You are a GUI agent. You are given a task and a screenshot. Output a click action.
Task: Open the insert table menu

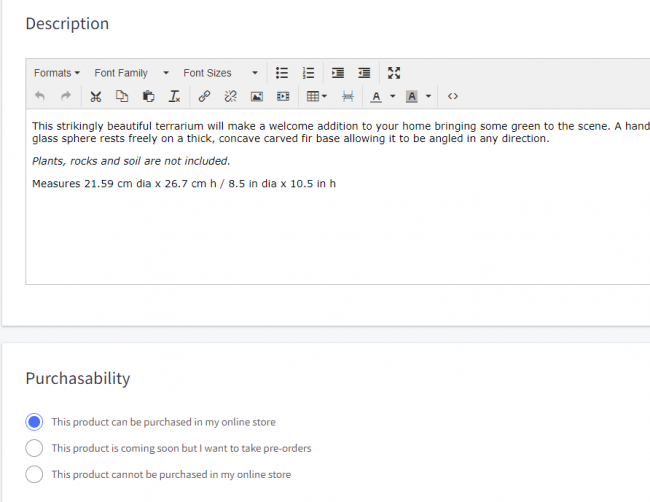pos(316,97)
